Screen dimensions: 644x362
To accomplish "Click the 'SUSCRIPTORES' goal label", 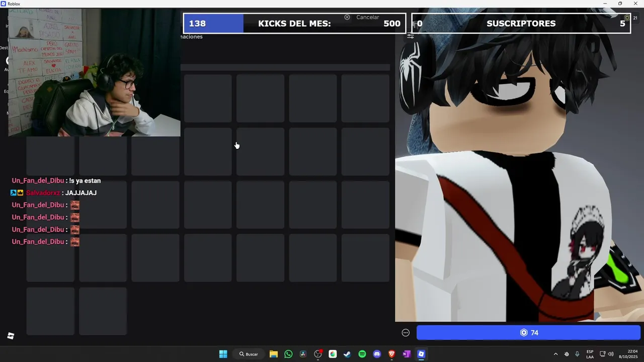I will pos(521,24).
